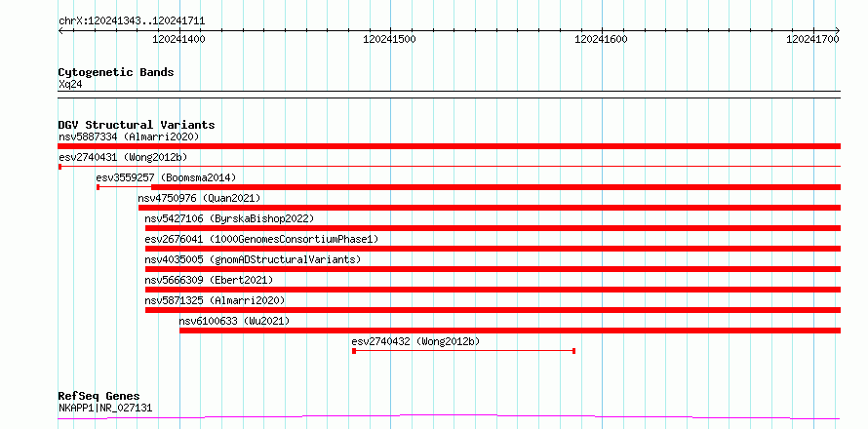Click the Xq24 cytogenetic band bar
Viewport: 868px width, 429px height.
449,95
